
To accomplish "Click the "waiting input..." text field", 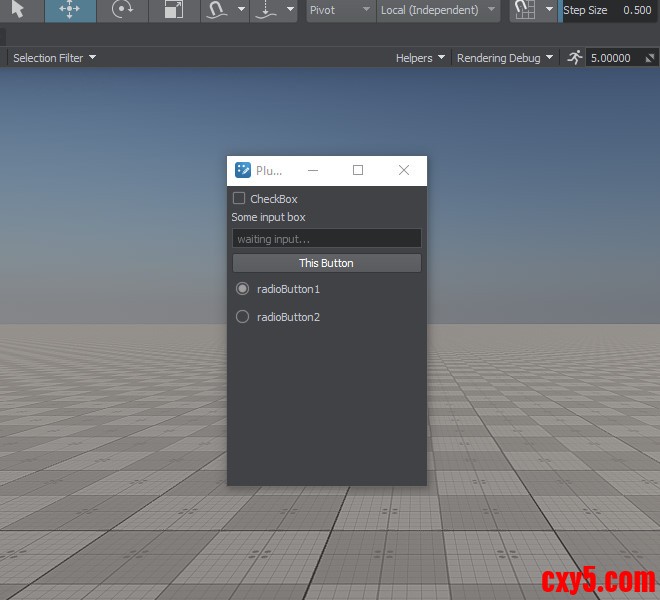I will point(326,239).
